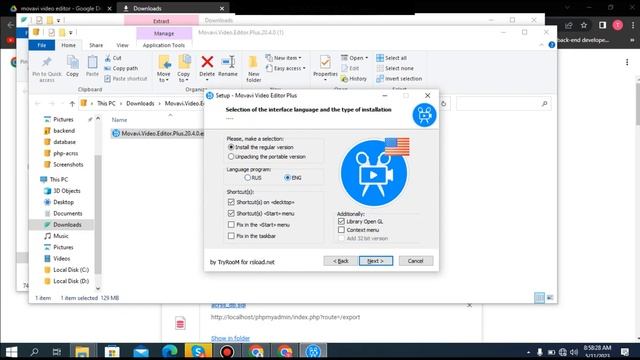Click the Cut scissors command
Image resolution: width=640 pixels, height=360 pixels.
113,58
